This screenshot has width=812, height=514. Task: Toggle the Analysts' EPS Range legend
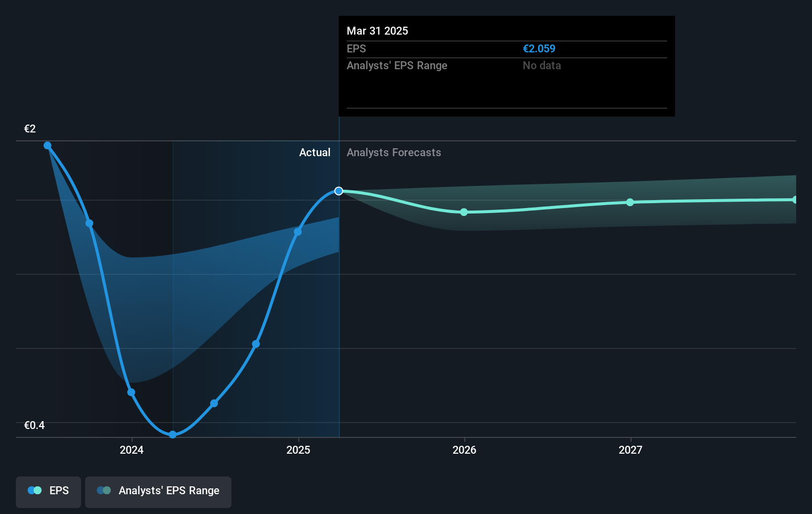pyautogui.click(x=158, y=491)
